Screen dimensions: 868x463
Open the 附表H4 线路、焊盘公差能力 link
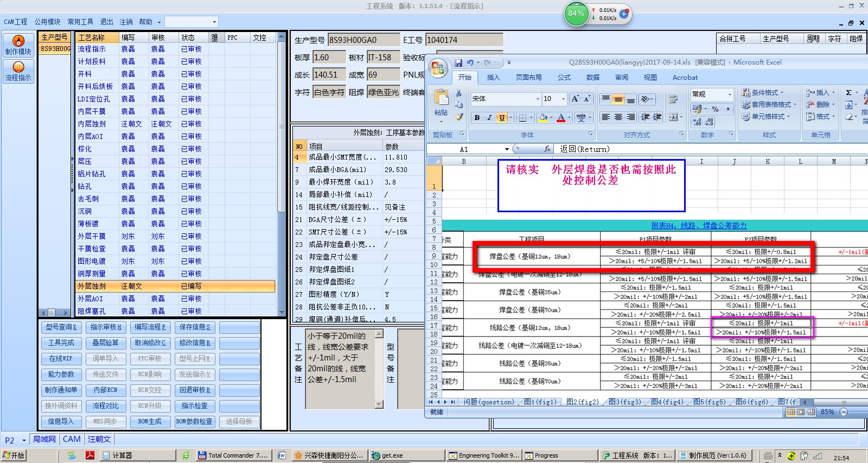[699, 226]
